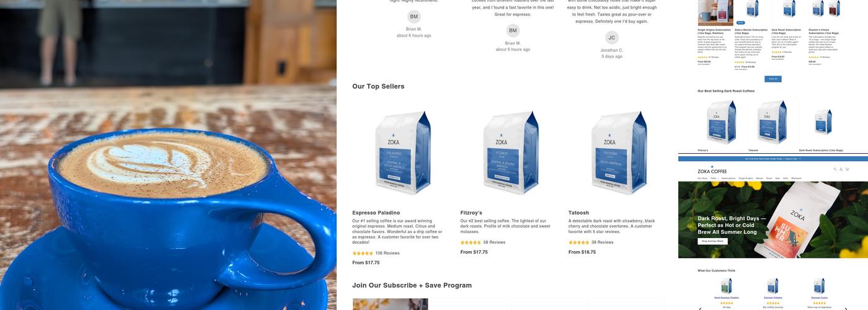Click the blue View All button
This screenshot has height=310, width=868.
coord(773,79)
